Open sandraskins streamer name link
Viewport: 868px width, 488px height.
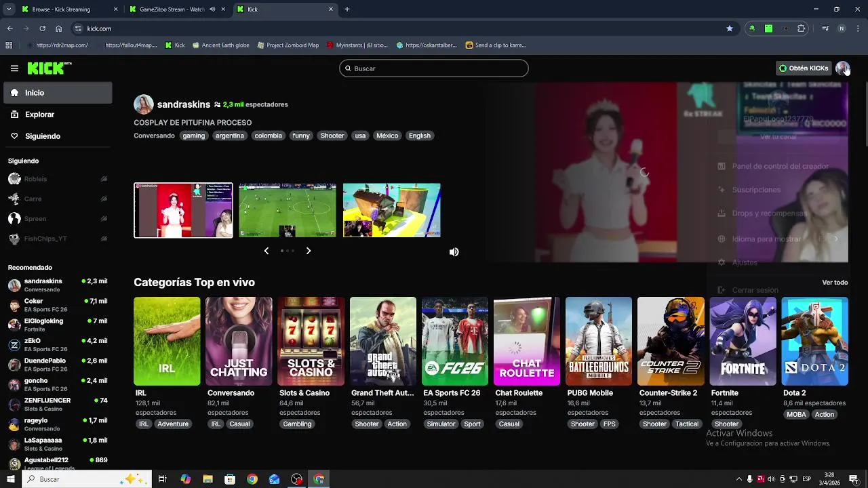(184, 104)
